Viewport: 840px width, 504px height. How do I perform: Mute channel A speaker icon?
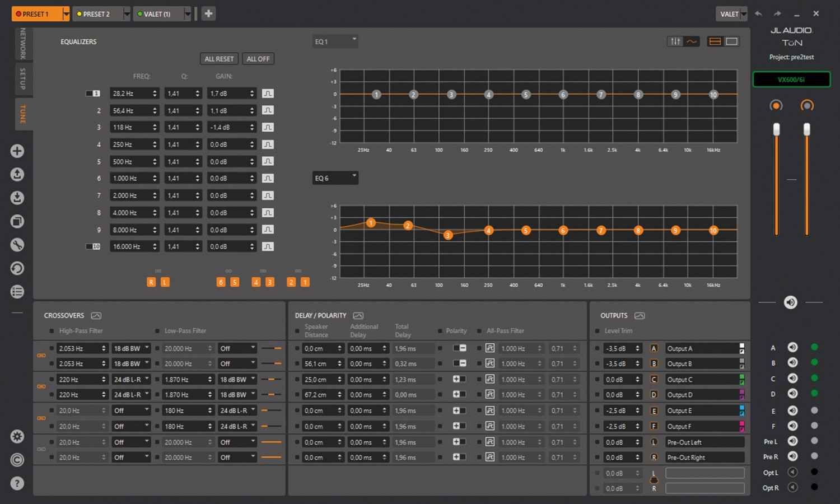click(x=792, y=347)
